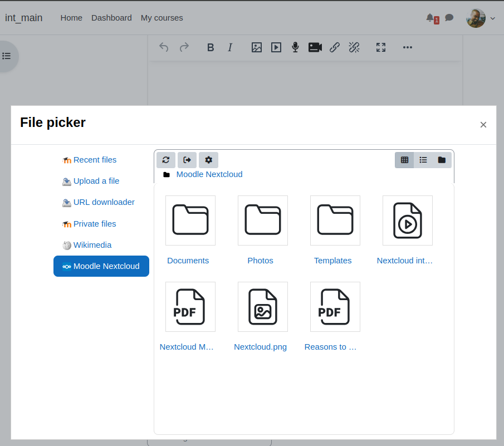Open the Templates folder thumbnail
The height and width of the screenshot is (446, 504).
(x=335, y=220)
